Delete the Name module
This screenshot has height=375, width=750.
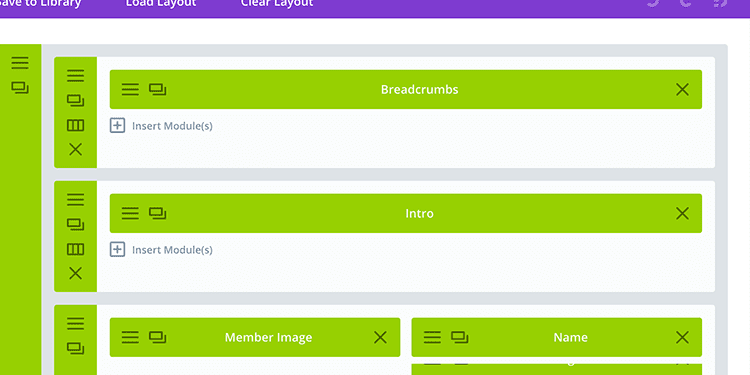pos(682,337)
